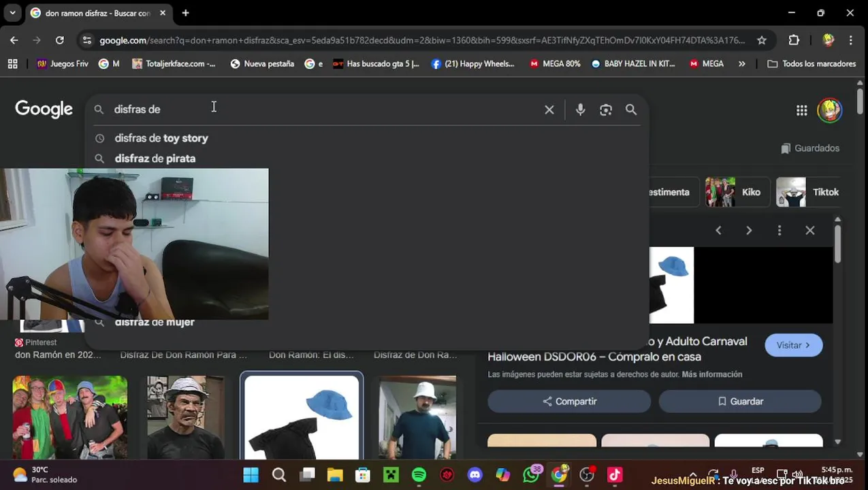This screenshot has height=490, width=868.
Task: Open Microsoft Store from the taskbar
Action: (363, 474)
